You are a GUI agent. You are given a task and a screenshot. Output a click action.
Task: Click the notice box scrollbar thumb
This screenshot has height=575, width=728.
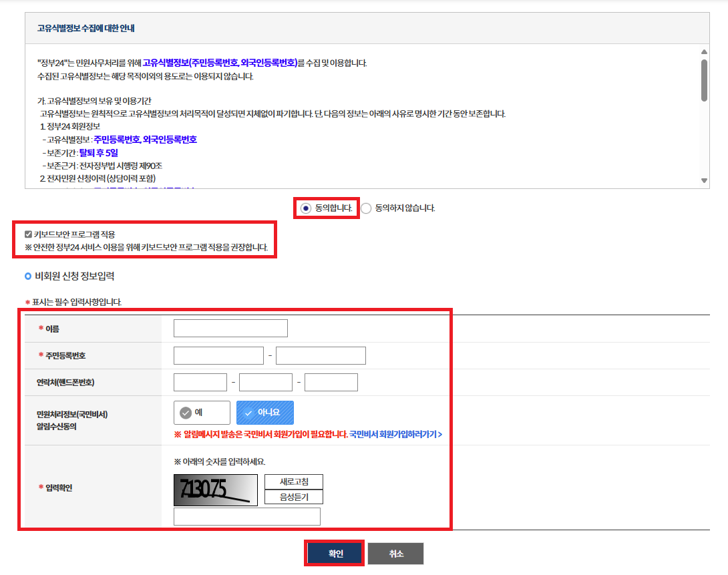coord(705,80)
